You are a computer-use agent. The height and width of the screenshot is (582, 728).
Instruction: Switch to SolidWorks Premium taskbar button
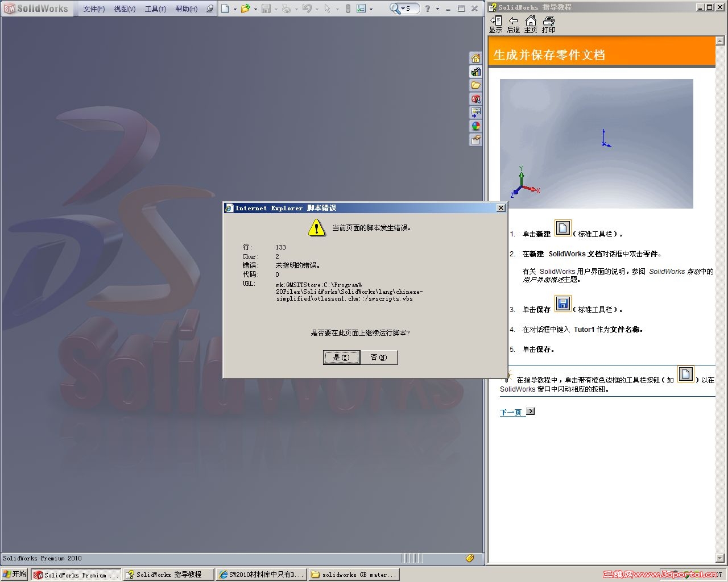pyautogui.click(x=76, y=575)
